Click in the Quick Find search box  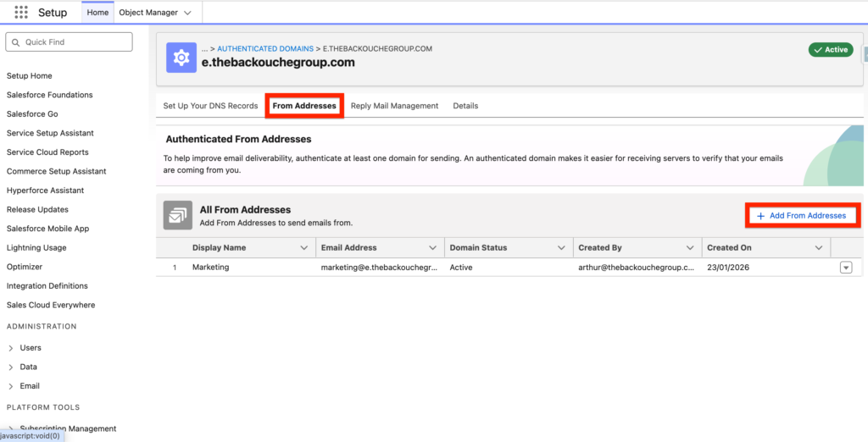(x=70, y=41)
